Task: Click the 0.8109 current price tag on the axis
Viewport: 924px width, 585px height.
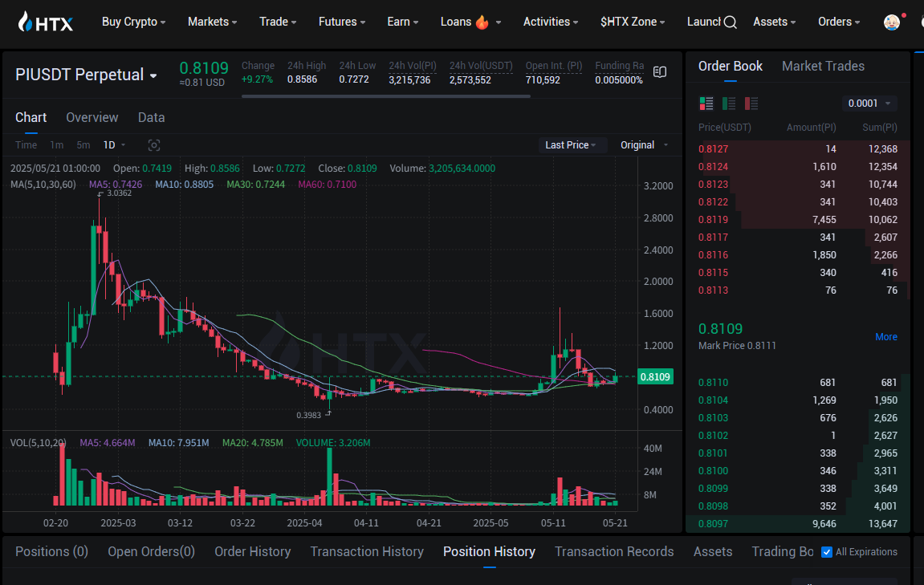Action: (655, 376)
